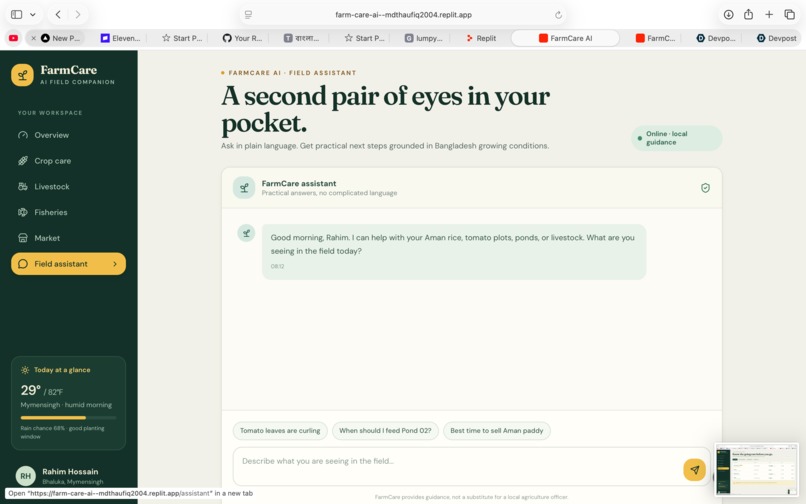Screen dimensions: 806x504
Task: Switch to the Replit tab
Action: pos(482,38)
